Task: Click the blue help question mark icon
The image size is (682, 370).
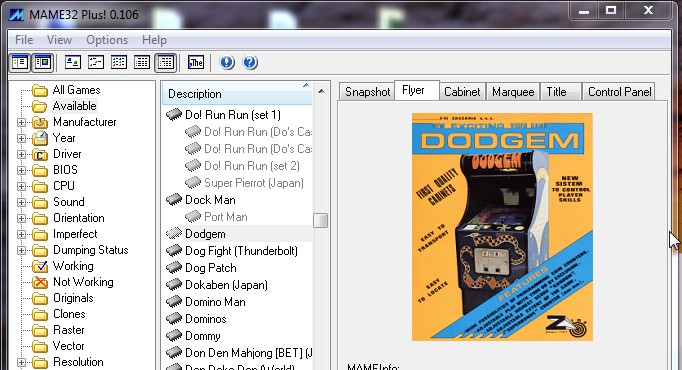Action: coord(250,63)
